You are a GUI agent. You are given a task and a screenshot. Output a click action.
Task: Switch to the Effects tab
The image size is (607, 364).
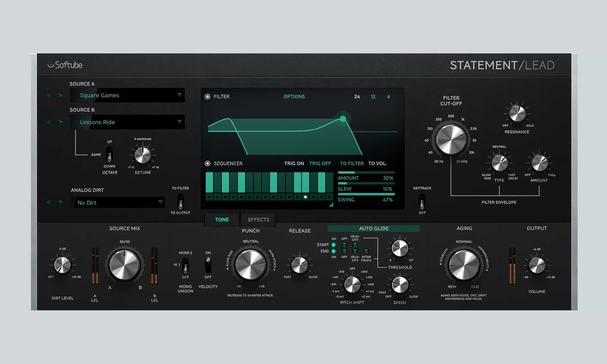pyautogui.click(x=258, y=220)
